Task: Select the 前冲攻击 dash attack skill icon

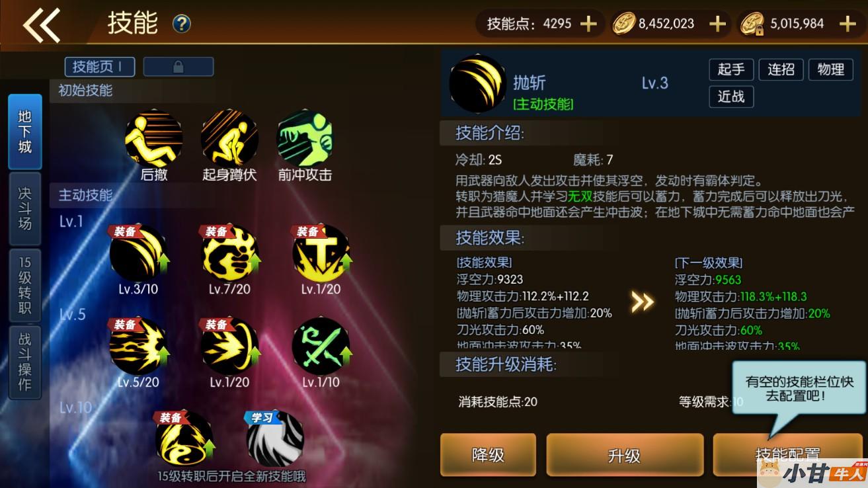Action: point(305,139)
